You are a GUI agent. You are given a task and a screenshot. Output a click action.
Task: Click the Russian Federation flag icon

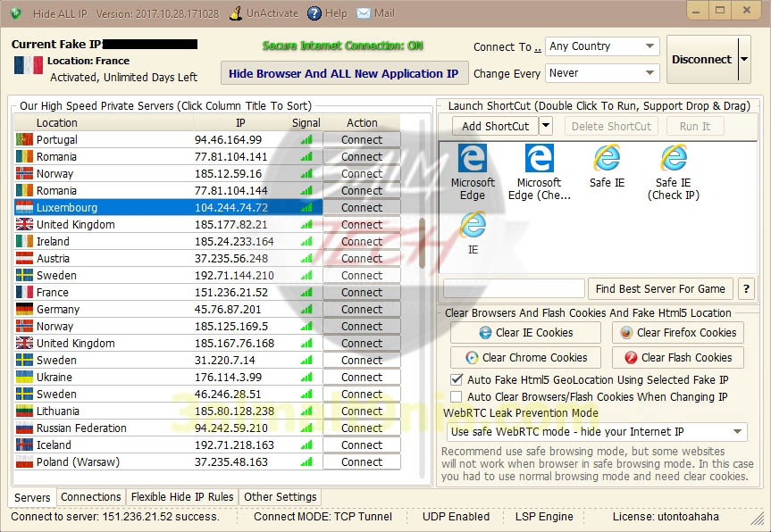pos(24,428)
